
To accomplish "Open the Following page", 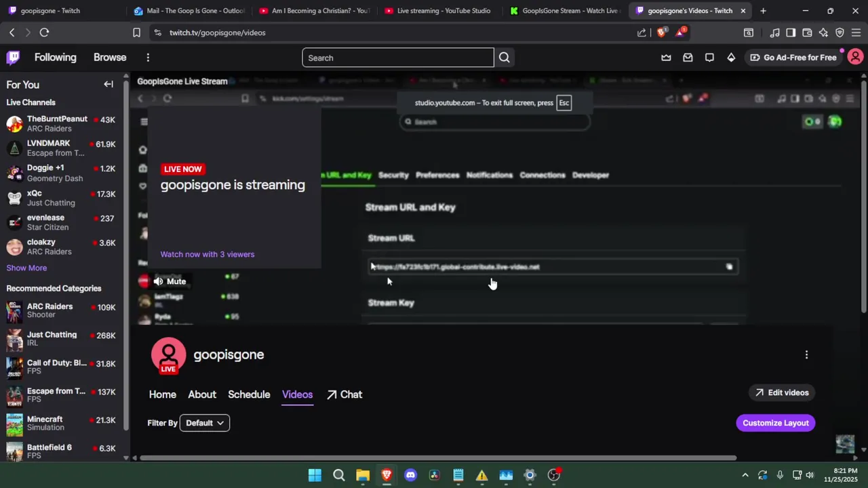I will (56, 58).
